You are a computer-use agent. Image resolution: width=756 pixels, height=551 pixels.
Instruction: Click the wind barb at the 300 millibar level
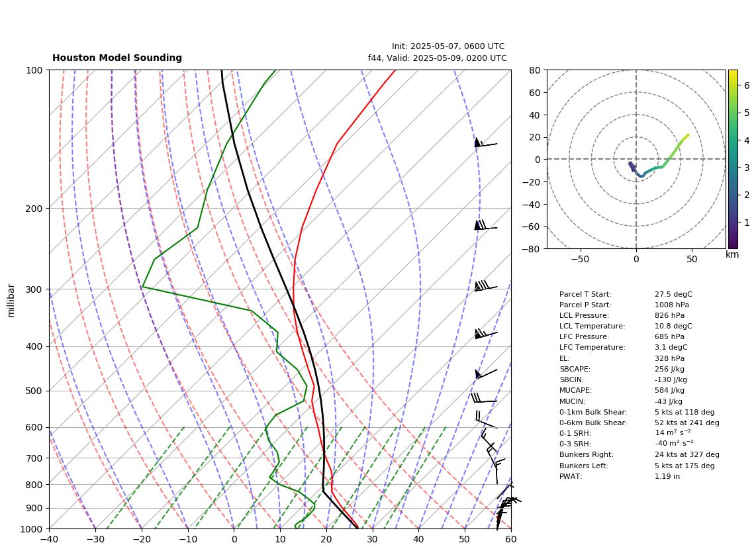[485, 286]
